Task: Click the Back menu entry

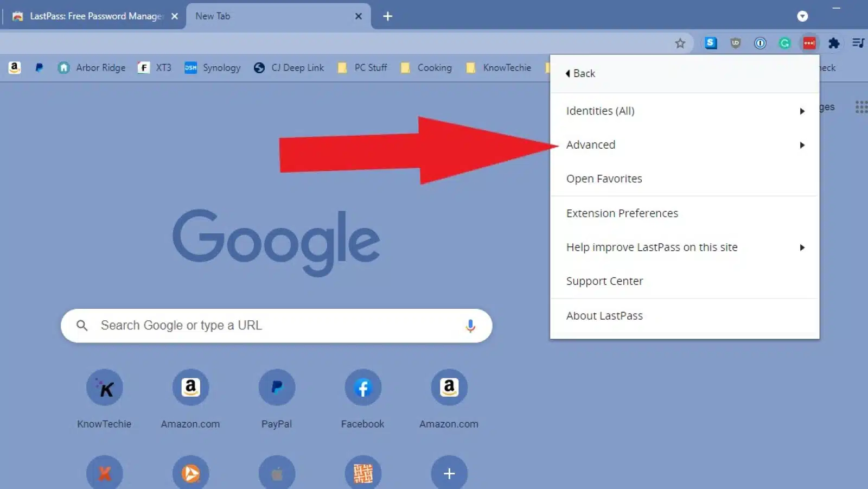Action: pyautogui.click(x=580, y=73)
